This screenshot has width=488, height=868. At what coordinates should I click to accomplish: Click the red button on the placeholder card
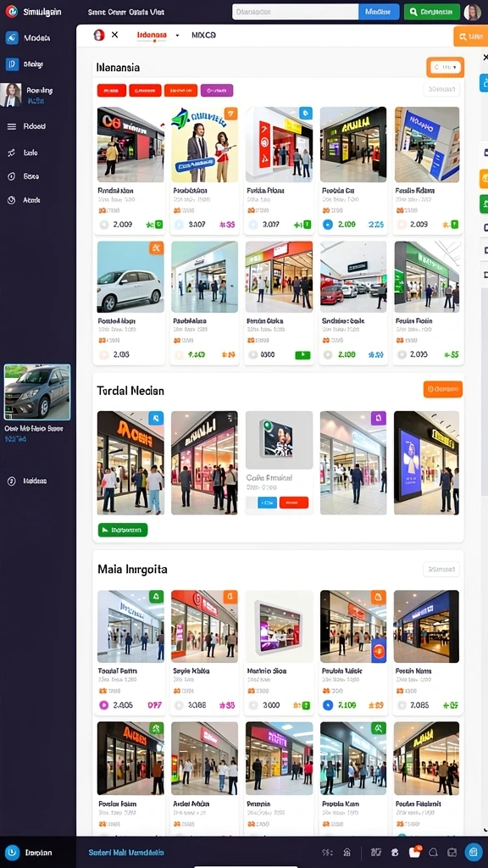pos(294,503)
